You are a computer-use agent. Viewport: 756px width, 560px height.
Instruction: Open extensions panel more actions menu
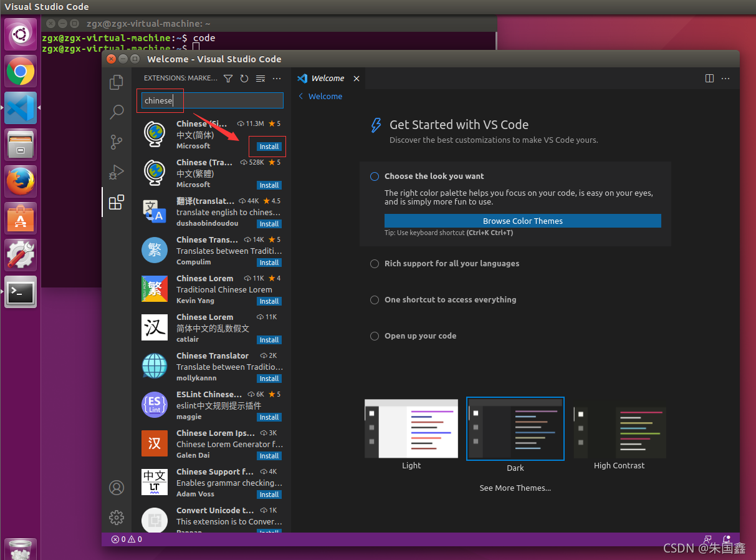click(277, 79)
